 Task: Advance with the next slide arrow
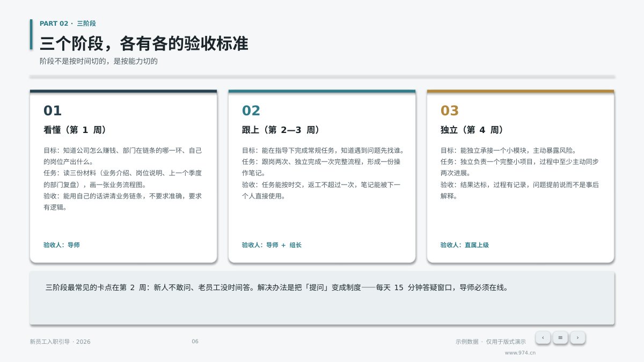tap(577, 337)
